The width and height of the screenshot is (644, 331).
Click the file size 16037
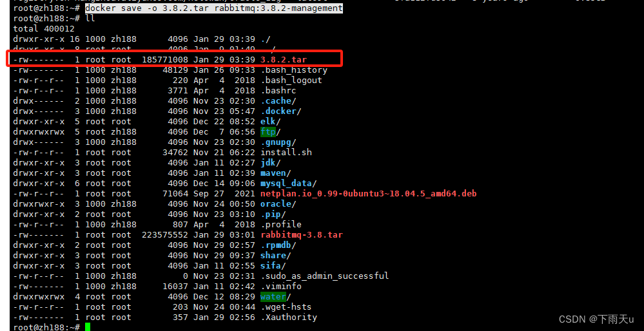pos(175,287)
